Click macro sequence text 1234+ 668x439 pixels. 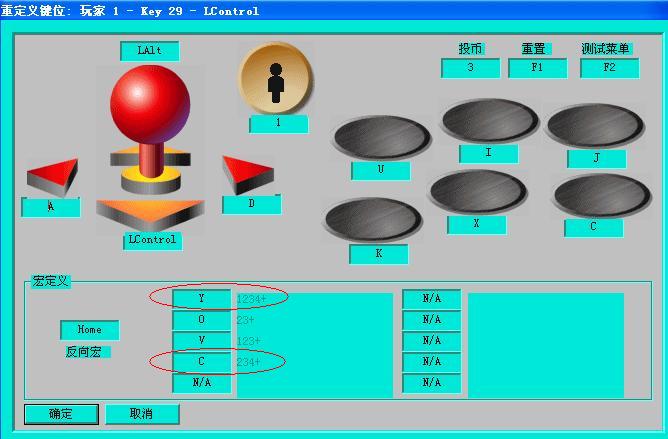252,298
